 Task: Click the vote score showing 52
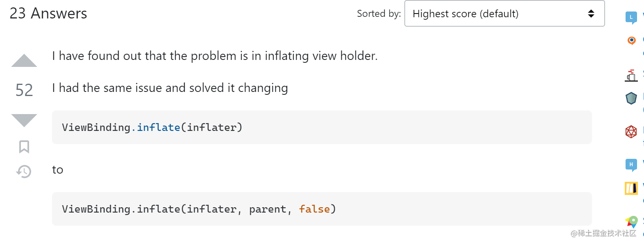(23, 90)
